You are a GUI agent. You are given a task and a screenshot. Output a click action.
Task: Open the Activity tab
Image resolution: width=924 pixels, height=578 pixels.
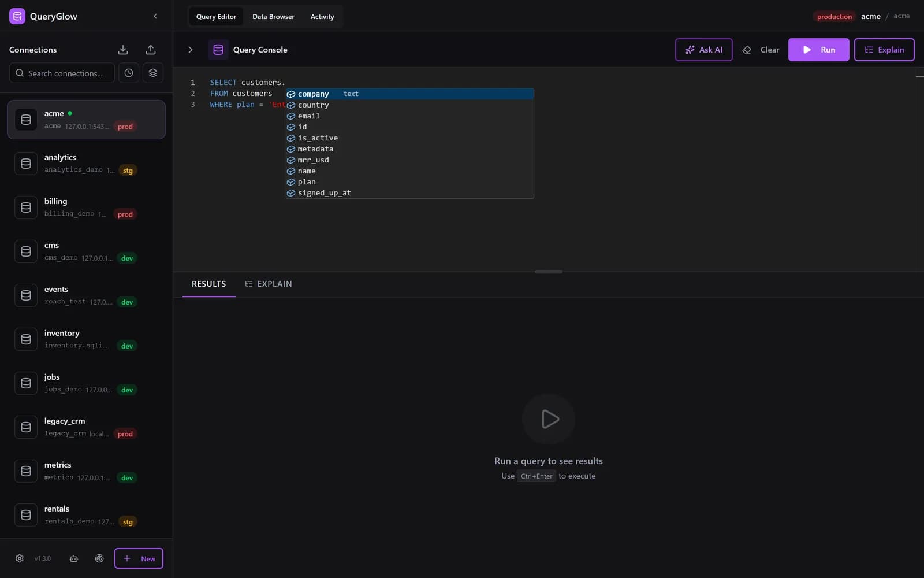tap(322, 17)
